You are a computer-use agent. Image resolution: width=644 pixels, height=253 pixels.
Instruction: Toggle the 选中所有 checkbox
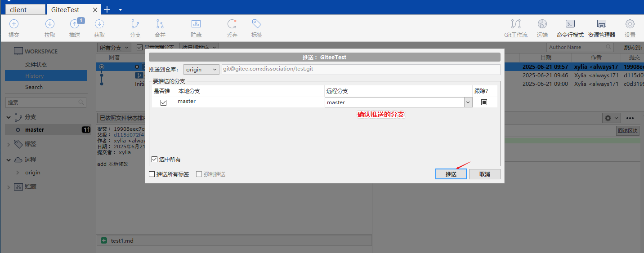pos(155,159)
